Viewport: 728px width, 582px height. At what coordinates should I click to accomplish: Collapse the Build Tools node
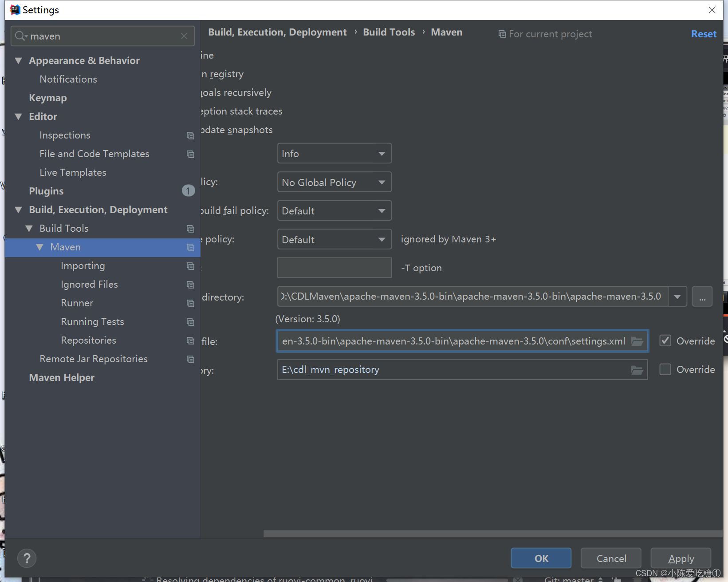click(29, 229)
